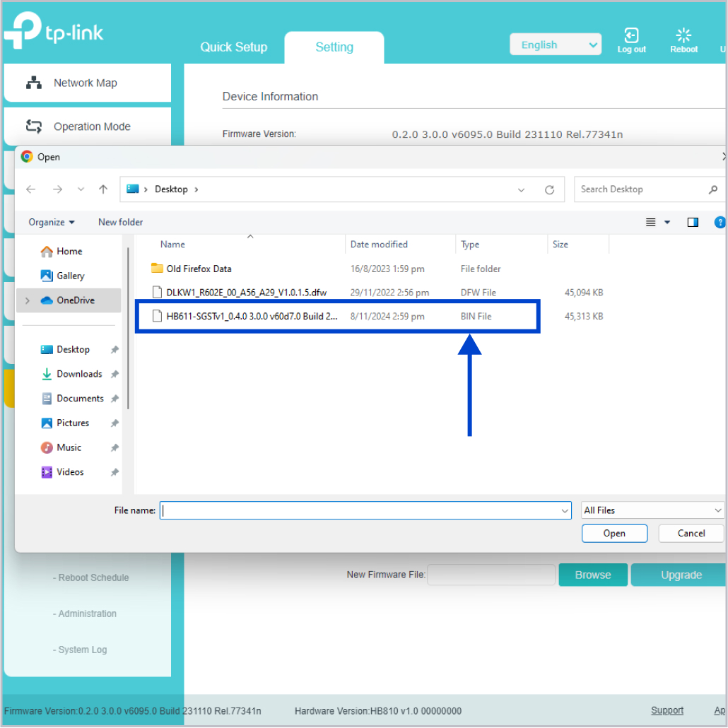Click the view layout icon
The height and width of the screenshot is (728, 728).
pyautogui.click(x=650, y=223)
